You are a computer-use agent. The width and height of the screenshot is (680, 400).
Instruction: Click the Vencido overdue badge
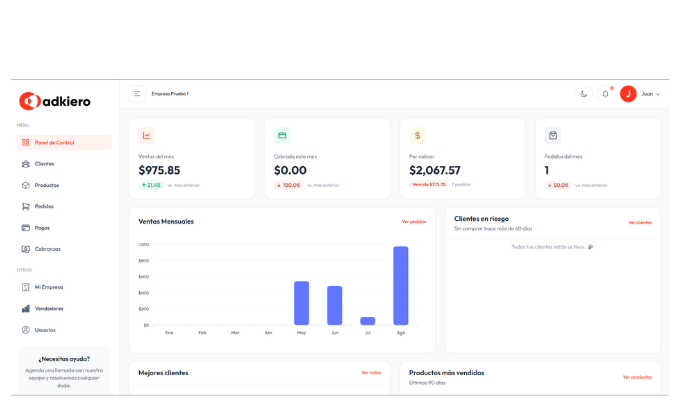[x=428, y=184]
